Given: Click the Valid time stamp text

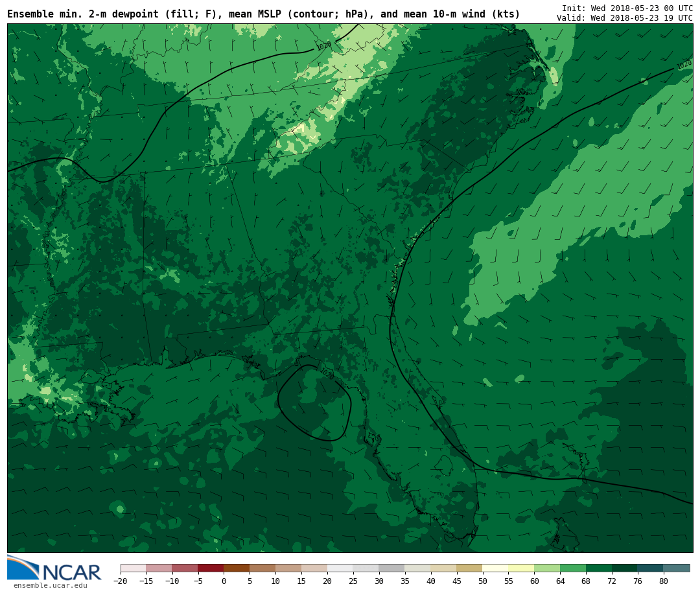Looking at the screenshot, I should pos(625,18).
